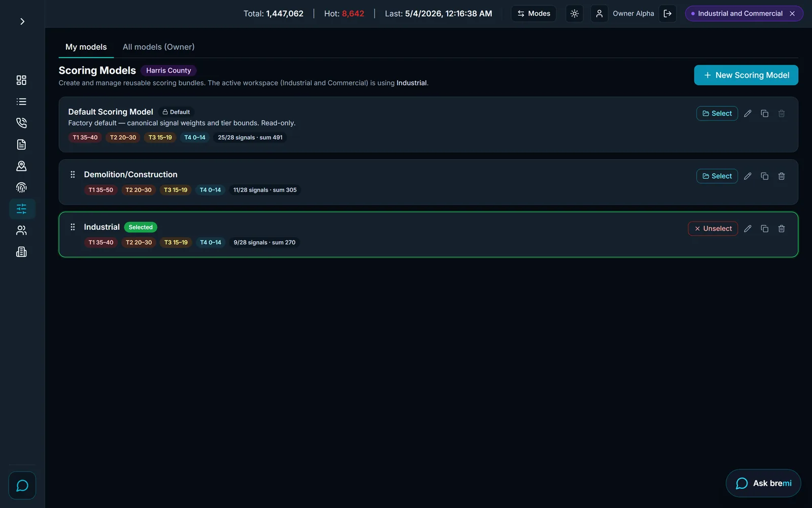Edit the Default Scoring Model pencil icon
812x508 pixels.
click(748, 113)
